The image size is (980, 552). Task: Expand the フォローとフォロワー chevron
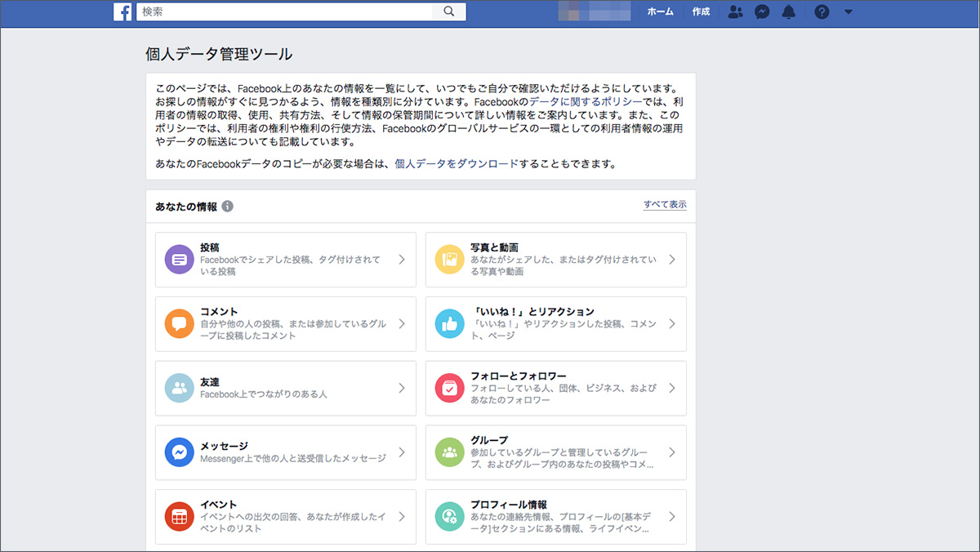pos(672,388)
